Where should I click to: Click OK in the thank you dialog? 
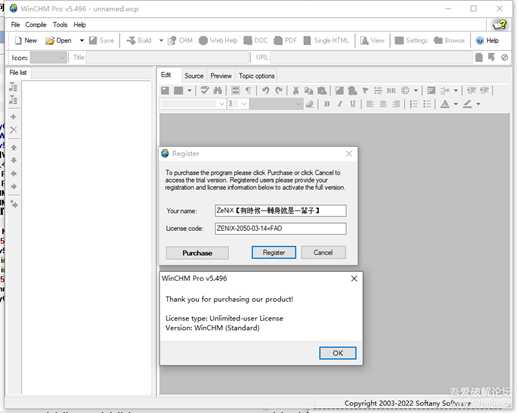(338, 353)
